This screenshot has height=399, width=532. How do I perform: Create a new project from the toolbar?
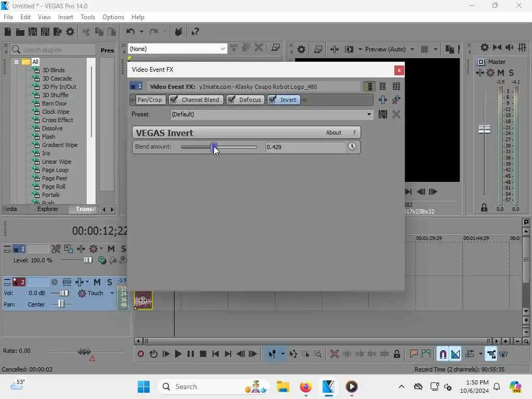pyautogui.click(x=8, y=32)
